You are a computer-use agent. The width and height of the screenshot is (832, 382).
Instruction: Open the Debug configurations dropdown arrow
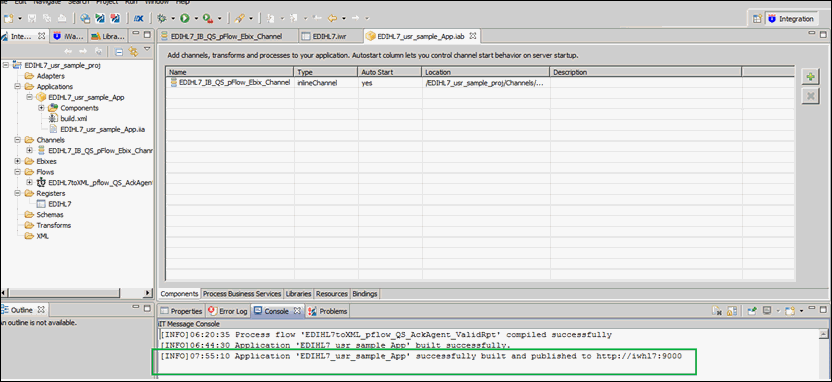pyautogui.click(x=173, y=19)
